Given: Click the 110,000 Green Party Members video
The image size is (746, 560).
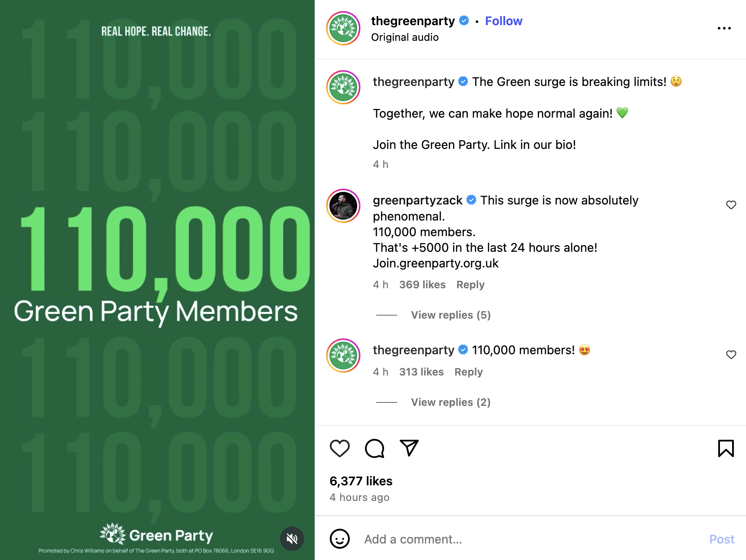Looking at the screenshot, I should pos(157,260).
